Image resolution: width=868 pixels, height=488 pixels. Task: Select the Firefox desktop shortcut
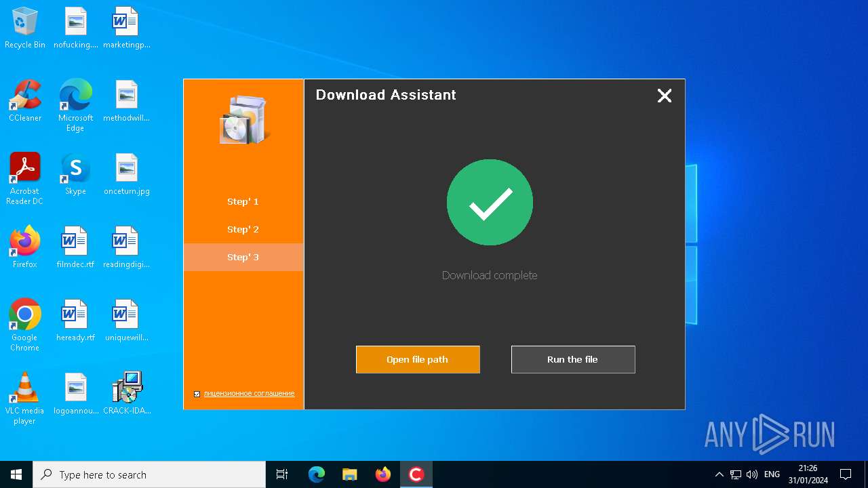(x=25, y=247)
